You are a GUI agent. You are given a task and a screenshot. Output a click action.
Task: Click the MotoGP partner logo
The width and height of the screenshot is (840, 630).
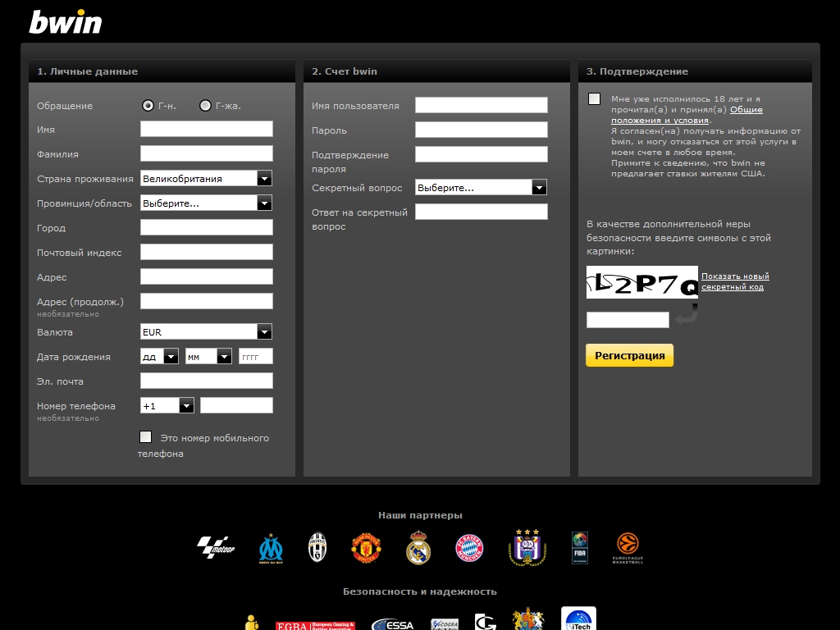click(x=217, y=547)
